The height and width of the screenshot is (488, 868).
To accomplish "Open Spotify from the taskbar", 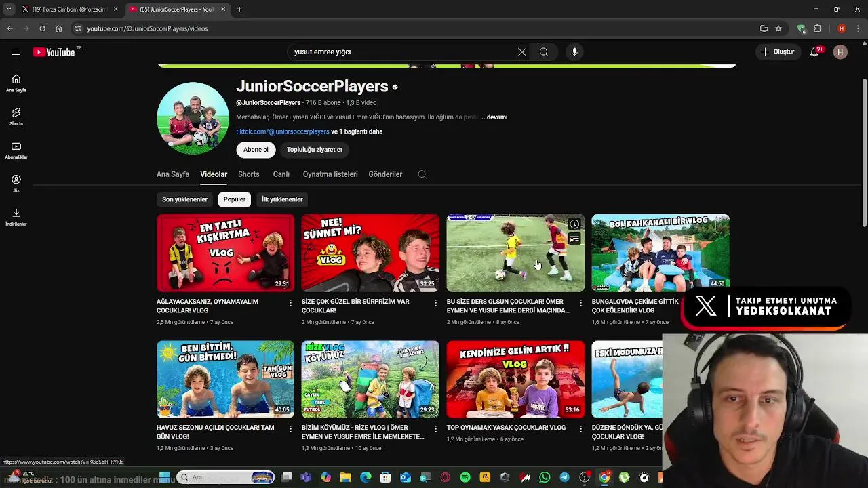I will [465, 477].
